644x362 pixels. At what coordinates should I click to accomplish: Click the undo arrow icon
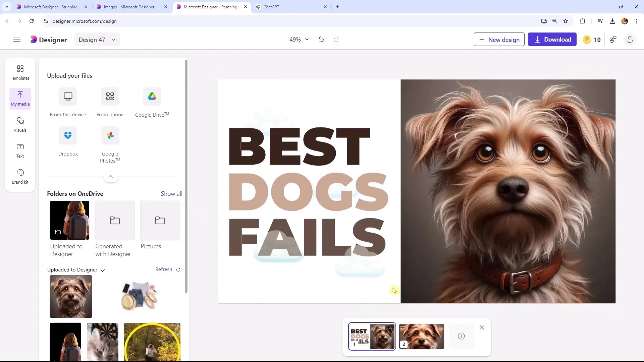point(322,39)
